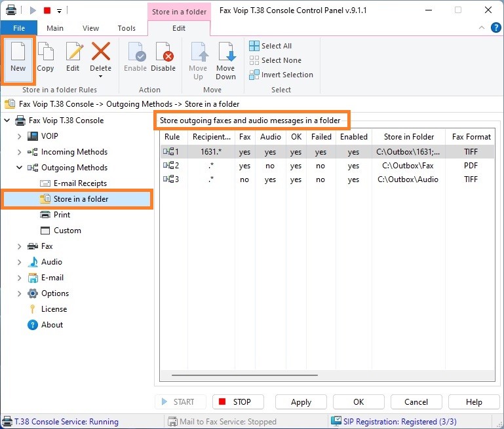The image size is (504, 429).
Task: Click SIP Registration status in status bar
Action: [x=394, y=422]
